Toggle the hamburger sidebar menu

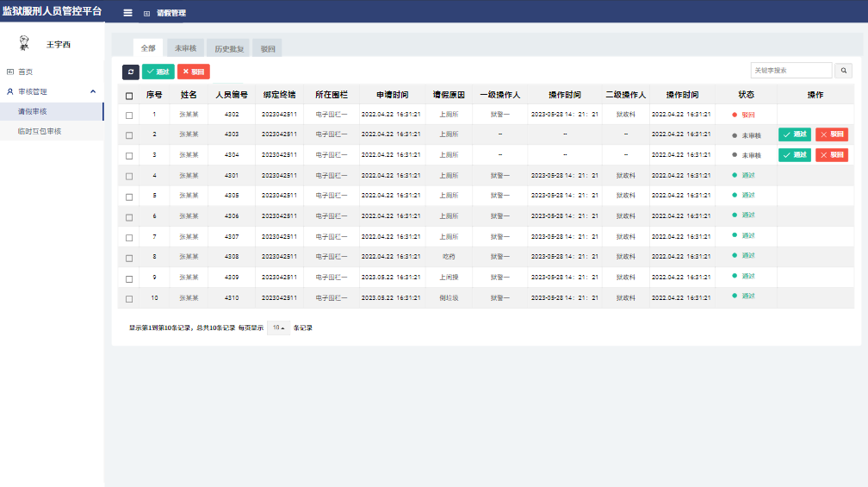(x=127, y=13)
